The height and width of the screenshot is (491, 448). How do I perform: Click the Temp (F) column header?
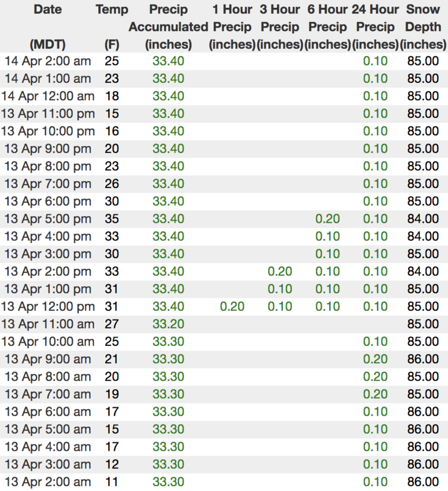pyautogui.click(x=112, y=26)
